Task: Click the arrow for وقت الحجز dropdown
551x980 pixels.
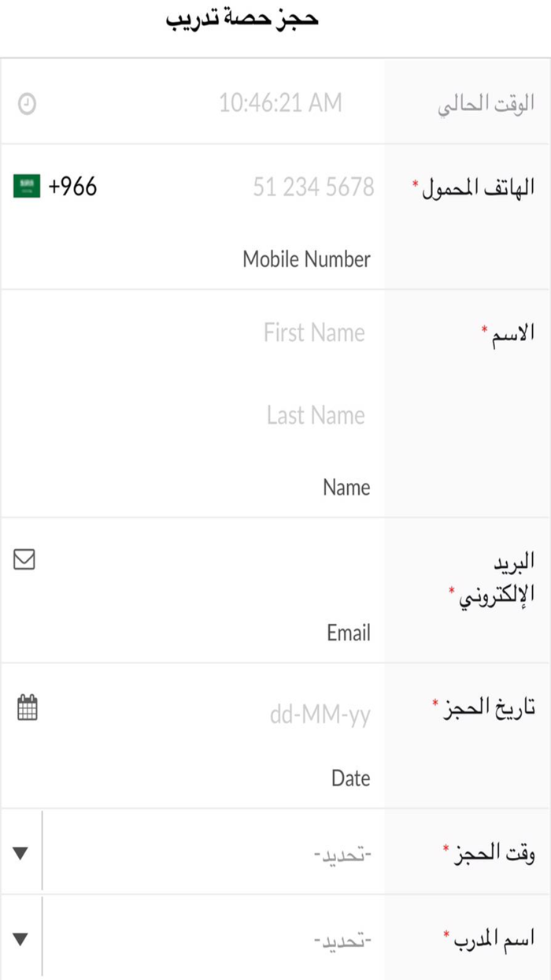Action: 20,852
